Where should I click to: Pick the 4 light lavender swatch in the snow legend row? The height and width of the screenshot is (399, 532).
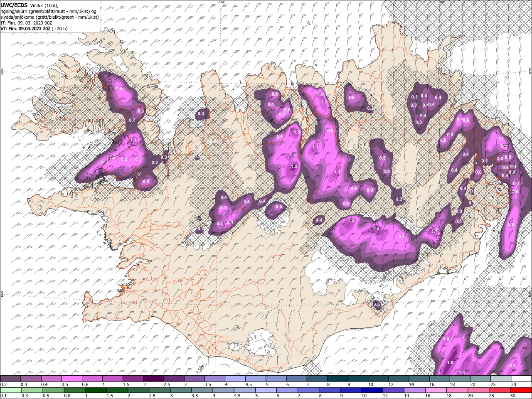[235, 379]
